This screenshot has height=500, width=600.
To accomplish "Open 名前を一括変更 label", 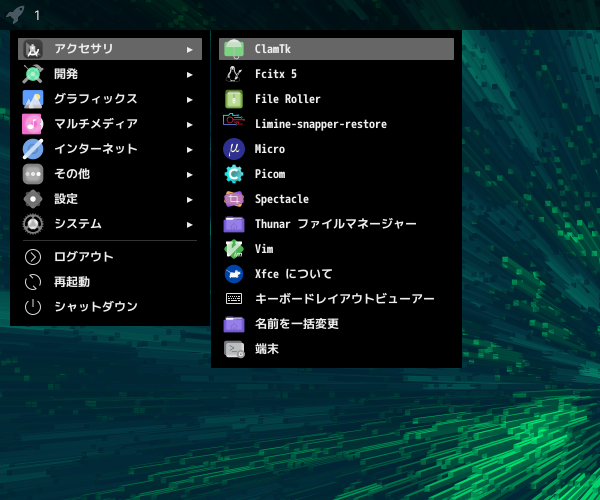I will click(x=297, y=324).
